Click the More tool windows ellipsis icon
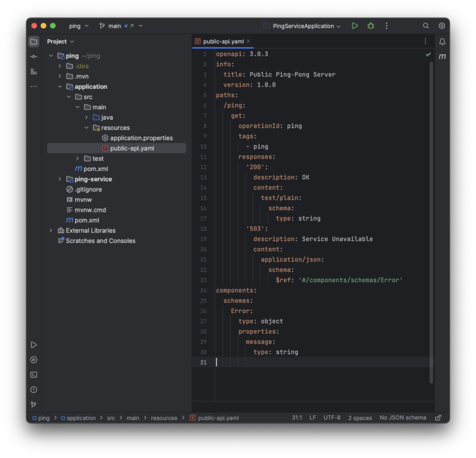This screenshot has height=458, width=476. tap(34, 87)
